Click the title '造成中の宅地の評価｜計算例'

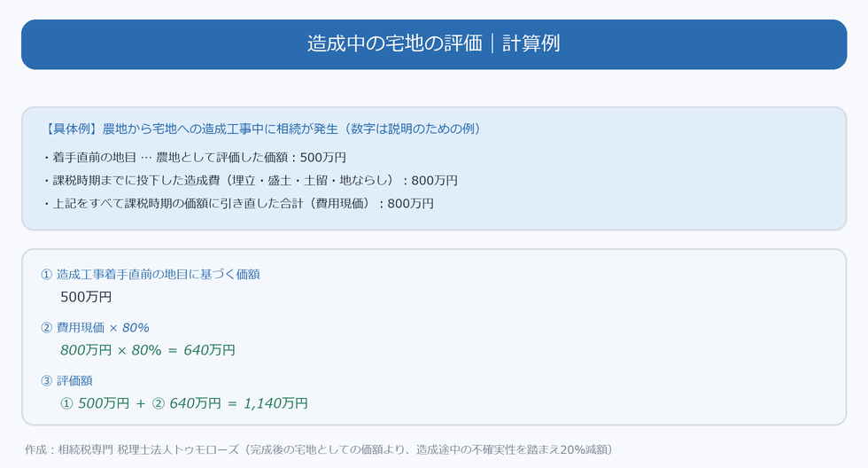(433, 43)
